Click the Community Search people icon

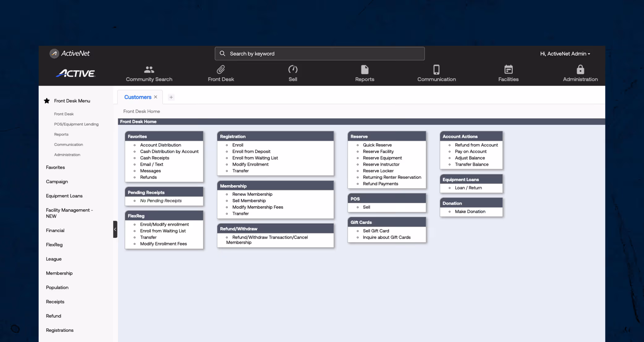pyautogui.click(x=149, y=70)
